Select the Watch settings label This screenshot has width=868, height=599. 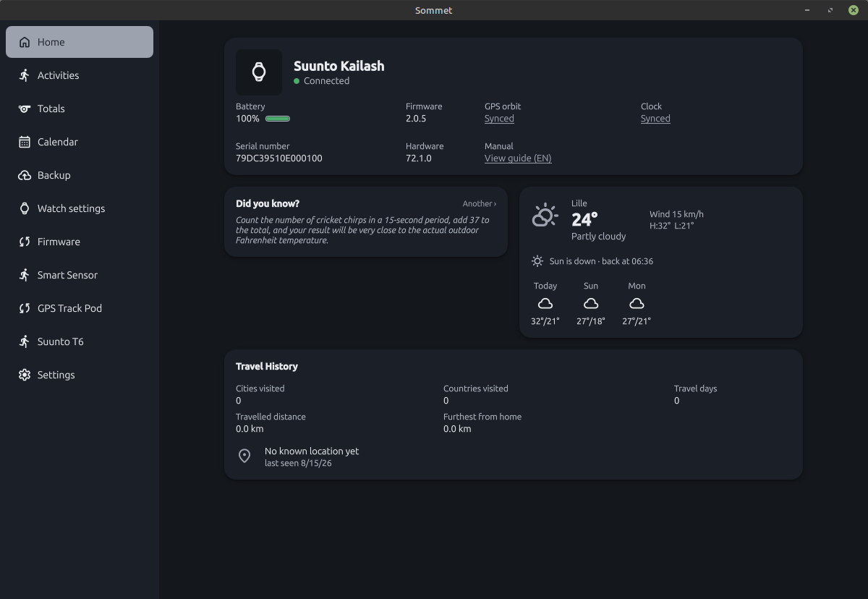point(71,208)
